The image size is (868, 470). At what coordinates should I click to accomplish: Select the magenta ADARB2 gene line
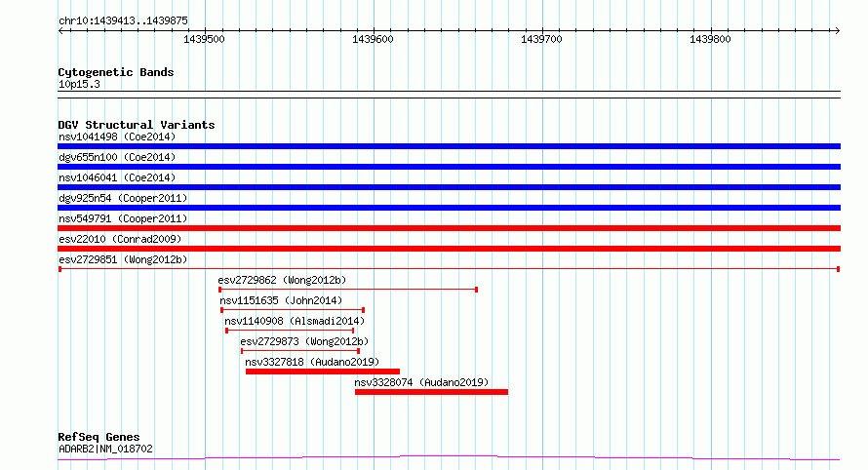point(449,458)
